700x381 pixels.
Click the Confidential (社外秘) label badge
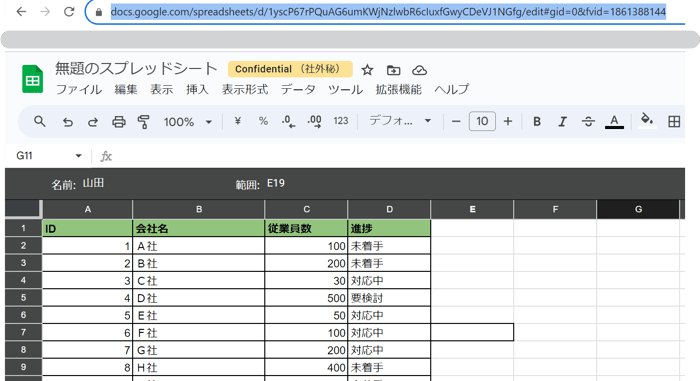click(x=290, y=69)
